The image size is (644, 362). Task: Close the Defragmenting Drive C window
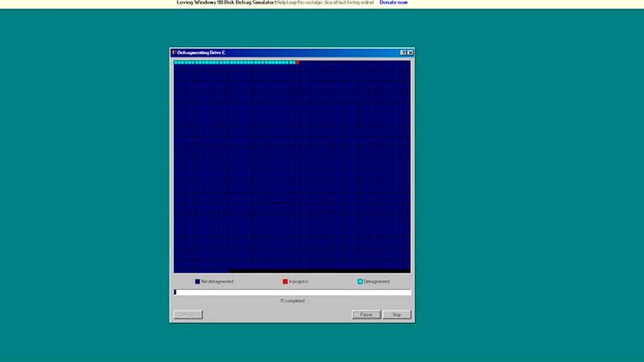click(x=410, y=52)
